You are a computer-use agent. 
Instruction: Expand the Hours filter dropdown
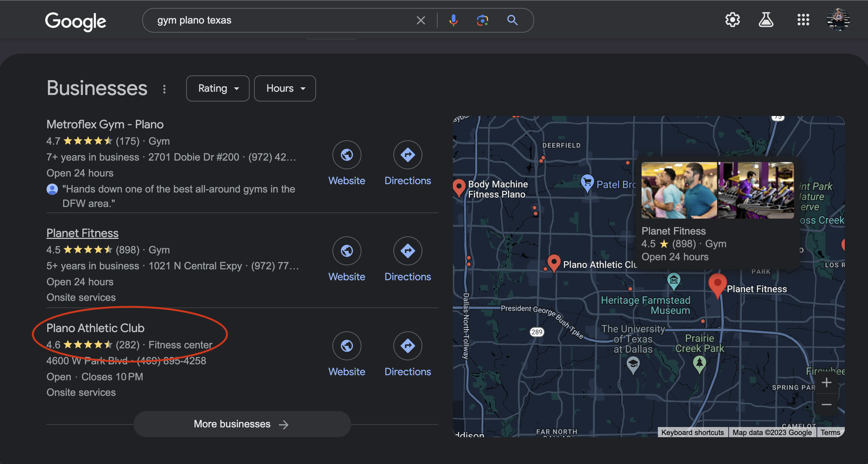click(285, 88)
